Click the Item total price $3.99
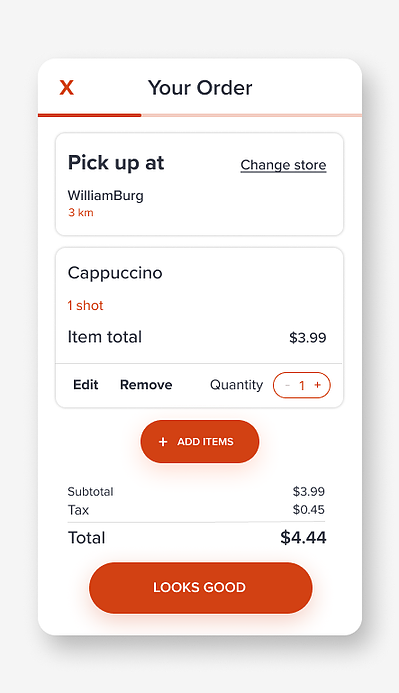This screenshot has width=399, height=693. [x=308, y=338]
